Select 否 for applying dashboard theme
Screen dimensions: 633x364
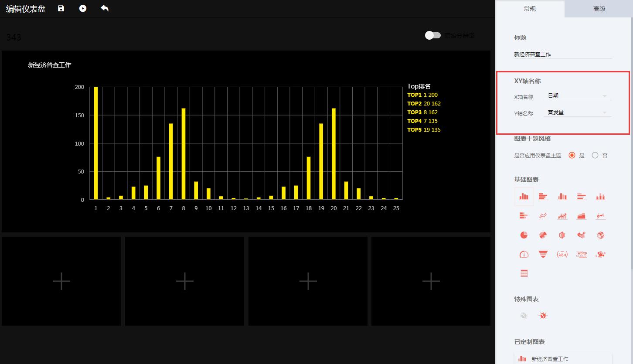coord(595,155)
